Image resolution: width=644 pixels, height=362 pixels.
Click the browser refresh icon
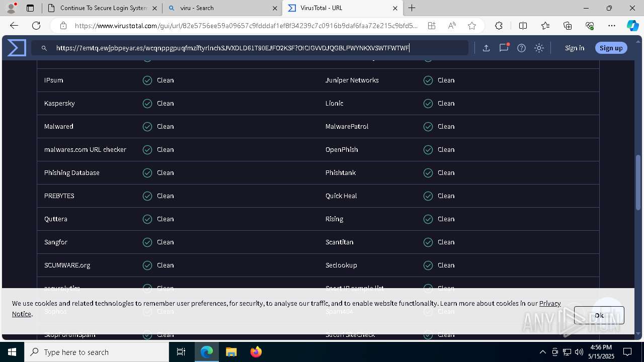tap(36, 26)
